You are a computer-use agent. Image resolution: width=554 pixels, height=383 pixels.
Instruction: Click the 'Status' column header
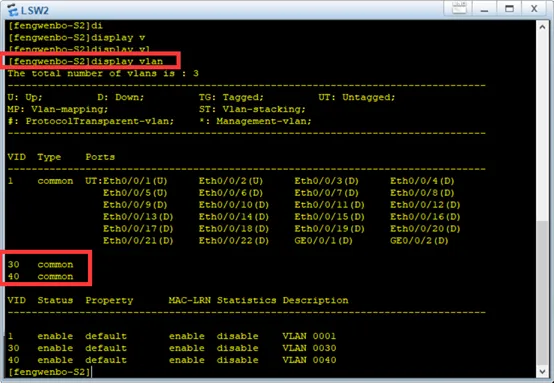tap(55, 300)
